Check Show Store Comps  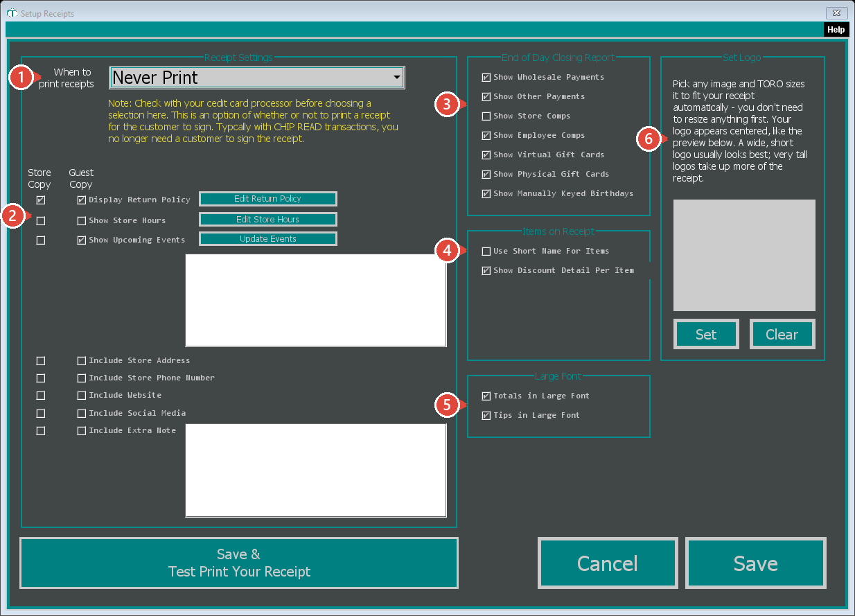pos(486,116)
